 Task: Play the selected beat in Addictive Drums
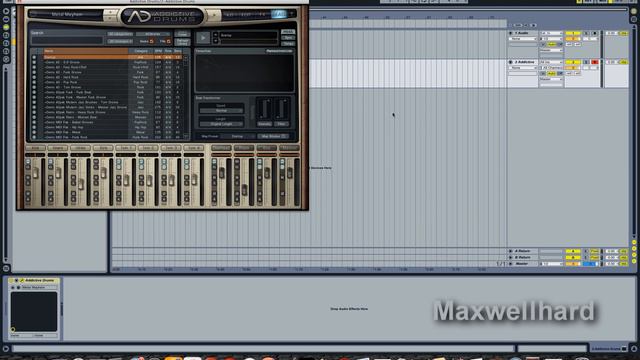tap(202, 38)
